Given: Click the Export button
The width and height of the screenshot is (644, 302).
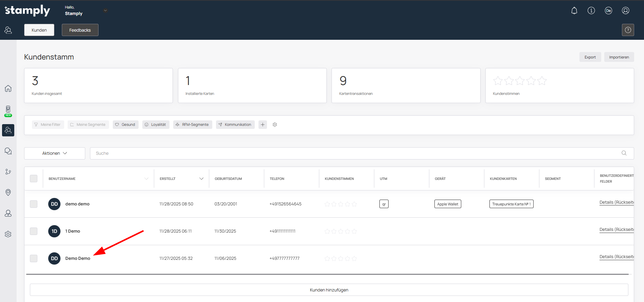Looking at the screenshot, I should [x=590, y=57].
